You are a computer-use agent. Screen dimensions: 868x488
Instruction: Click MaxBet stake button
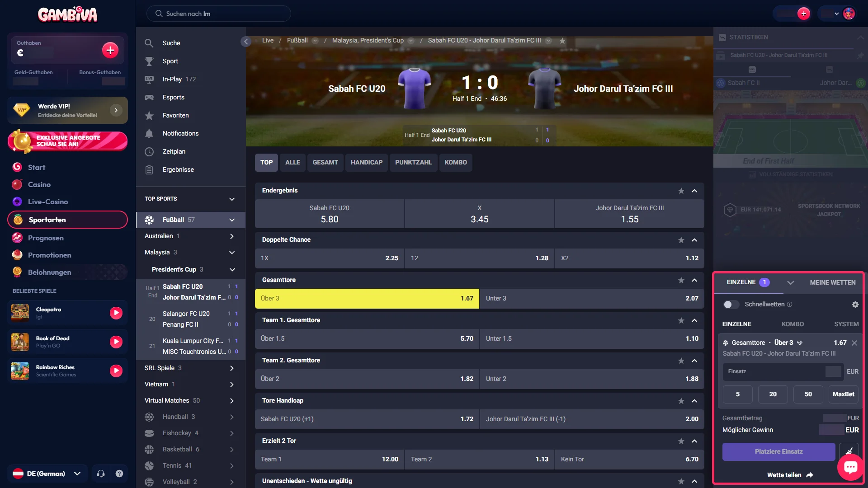coord(844,394)
